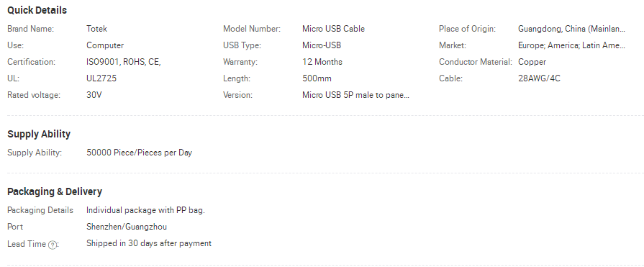Click the Packaging & Delivery heading

pos(55,191)
